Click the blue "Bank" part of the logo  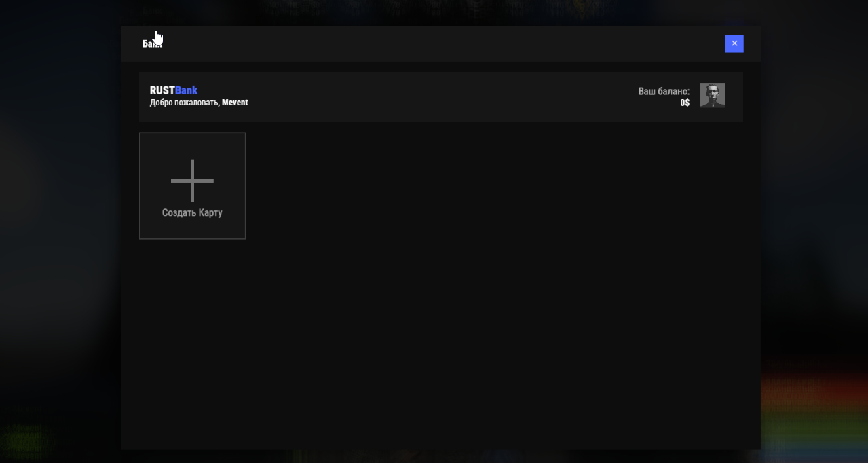(x=187, y=90)
